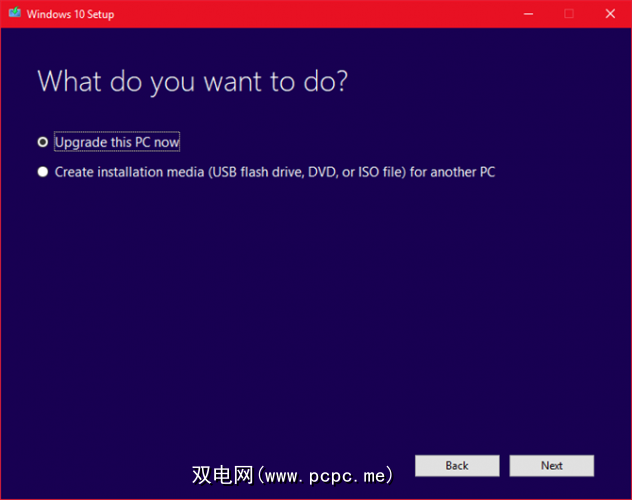
Task: Click the words 'for another PC' in second option
Action: tap(453, 172)
